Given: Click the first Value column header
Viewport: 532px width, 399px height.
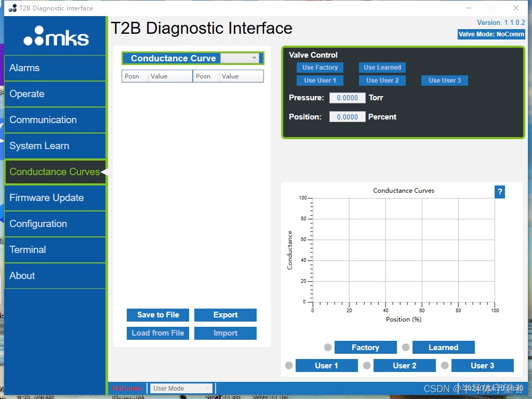Looking at the screenshot, I should tap(170, 76).
